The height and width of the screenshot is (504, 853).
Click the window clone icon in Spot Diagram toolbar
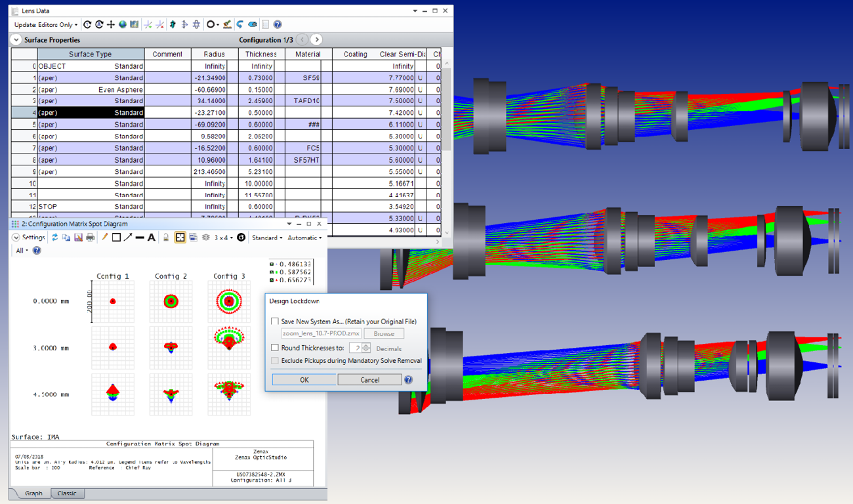pos(193,238)
